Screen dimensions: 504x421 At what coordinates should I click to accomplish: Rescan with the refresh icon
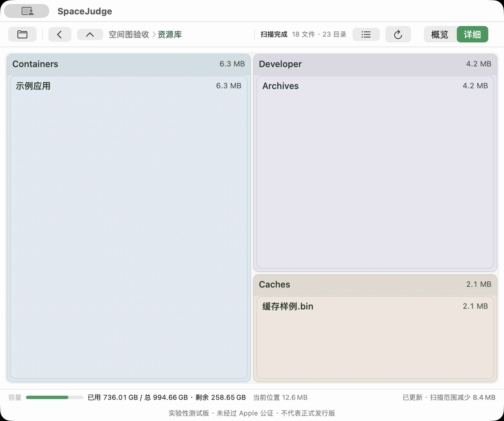(398, 34)
